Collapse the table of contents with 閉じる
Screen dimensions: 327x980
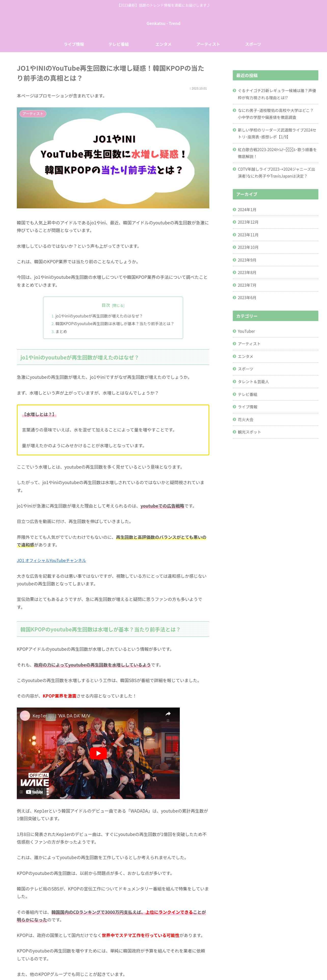(118, 306)
